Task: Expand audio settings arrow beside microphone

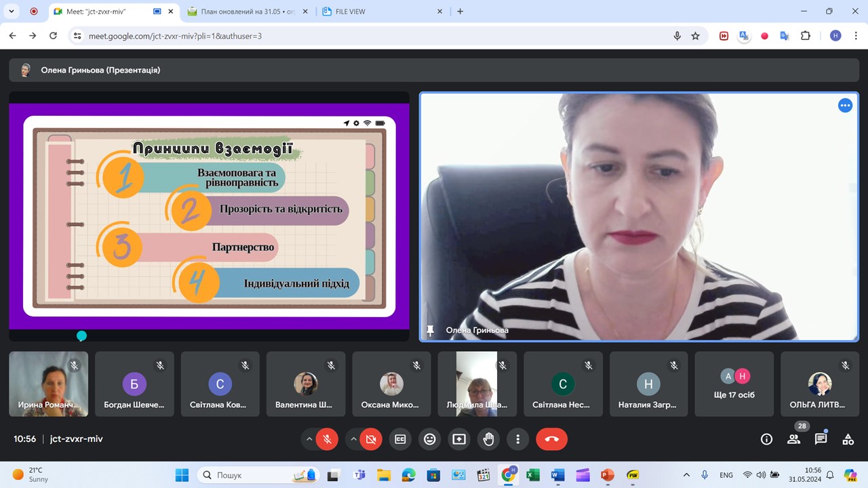Action: click(310, 439)
